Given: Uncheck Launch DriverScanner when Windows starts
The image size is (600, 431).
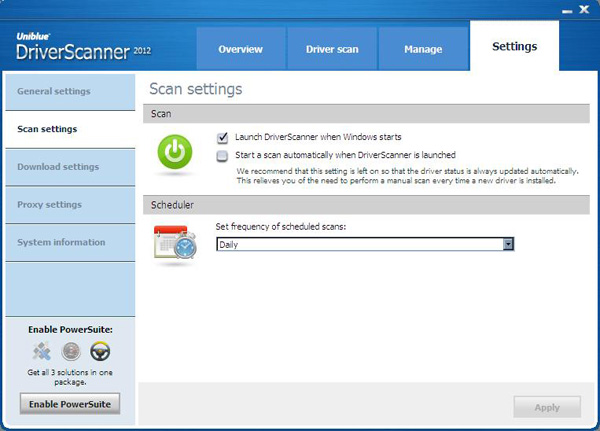Looking at the screenshot, I should 222,138.
